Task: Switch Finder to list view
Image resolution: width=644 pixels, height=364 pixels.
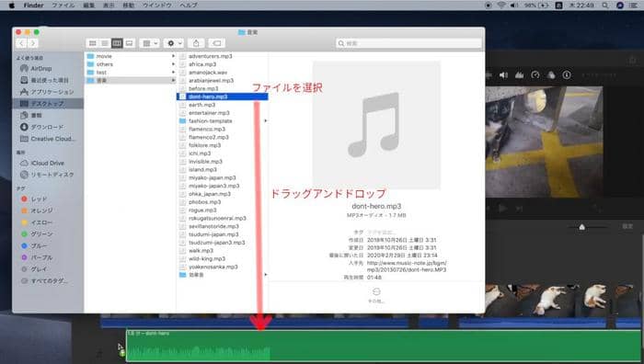Action: tap(105, 43)
